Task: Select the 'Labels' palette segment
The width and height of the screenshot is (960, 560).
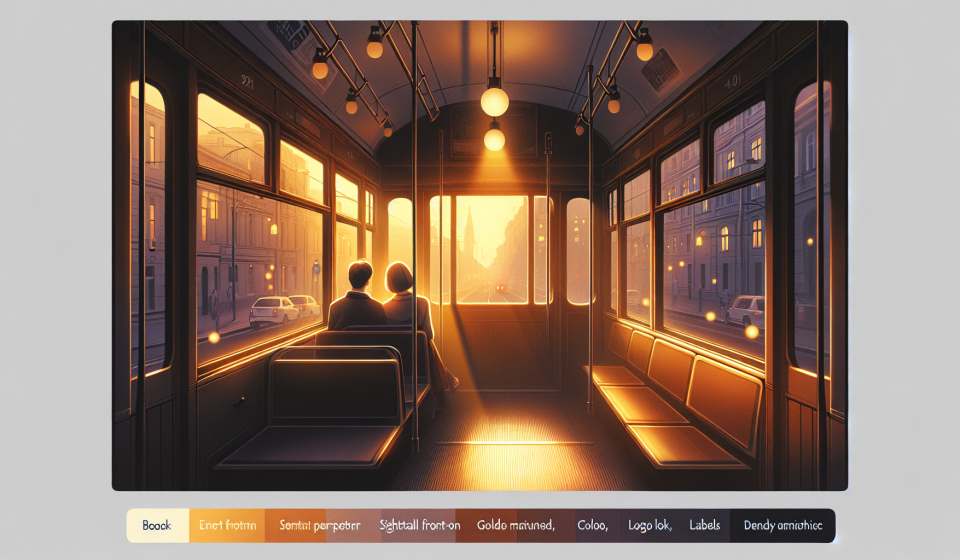Action: coord(707,525)
